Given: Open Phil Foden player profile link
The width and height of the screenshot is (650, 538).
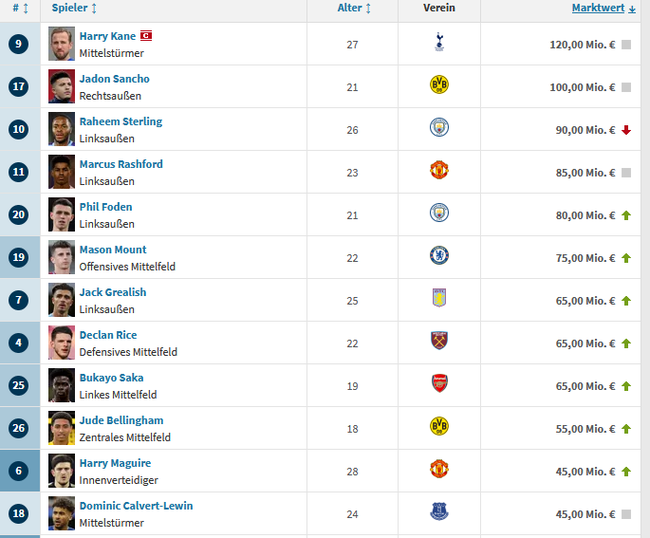Looking at the screenshot, I should coord(106,207).
